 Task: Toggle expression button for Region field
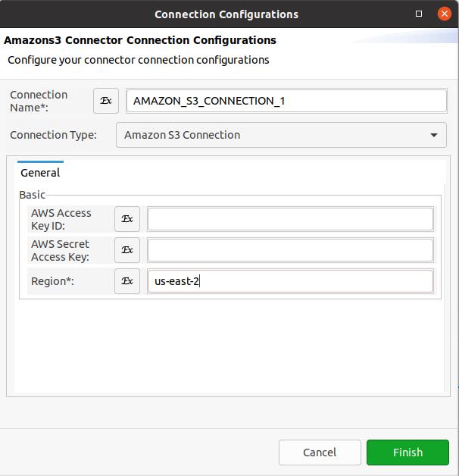127,281
